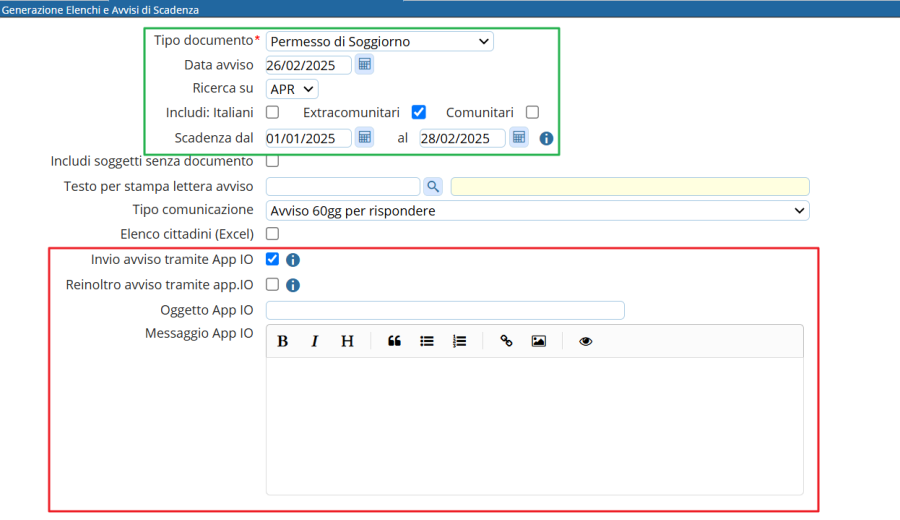Apply Italic formatting in message editor
Image resolution: width=900 pixels, height=520 pixels.
pos(314,341)
